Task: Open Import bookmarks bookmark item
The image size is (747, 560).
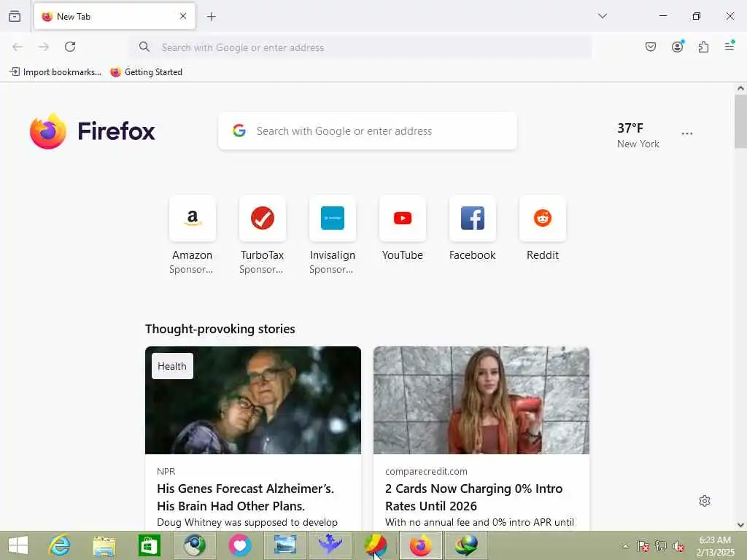Action: coord(55,72)
